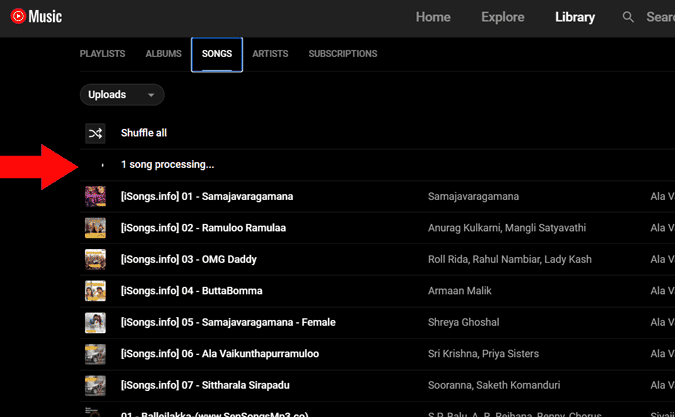This screenshot has width=675, height=417.
Task: Select the Songs tab
Action: 217,54
